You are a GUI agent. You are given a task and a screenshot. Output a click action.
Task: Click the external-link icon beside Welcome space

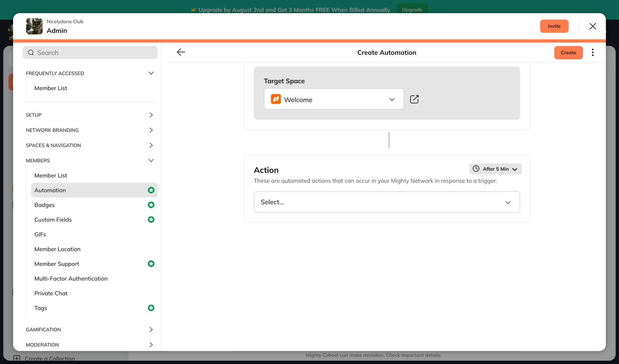(414, 99)
